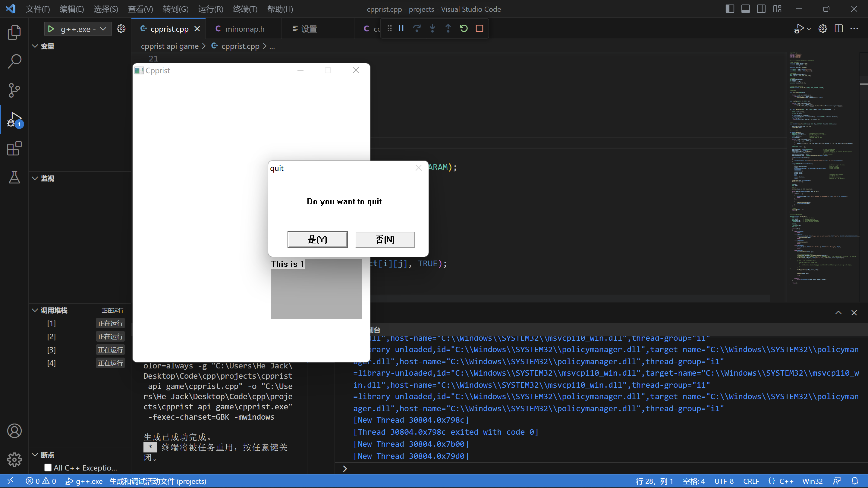Viewport: 868px width, 488px height.
Task: Open the run/debug dropdown arrow in editor title
Action: tap(809, 29)
